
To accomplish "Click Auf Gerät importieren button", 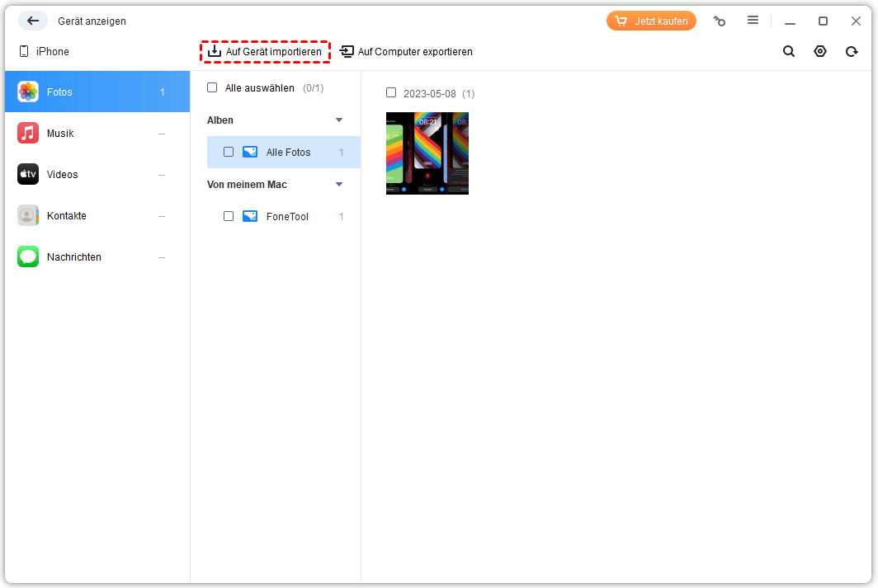I will click(265, 52).
